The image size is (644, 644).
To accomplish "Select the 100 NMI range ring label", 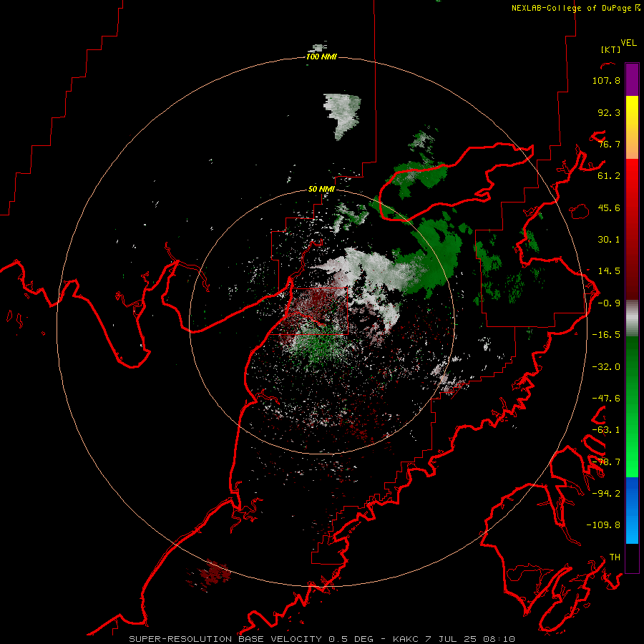I will (x=321, y=57).
